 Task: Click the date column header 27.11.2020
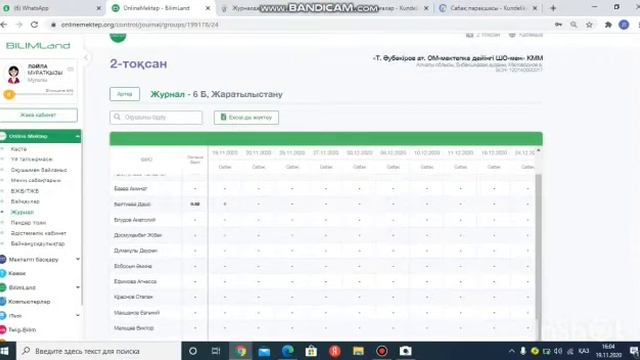326,153
